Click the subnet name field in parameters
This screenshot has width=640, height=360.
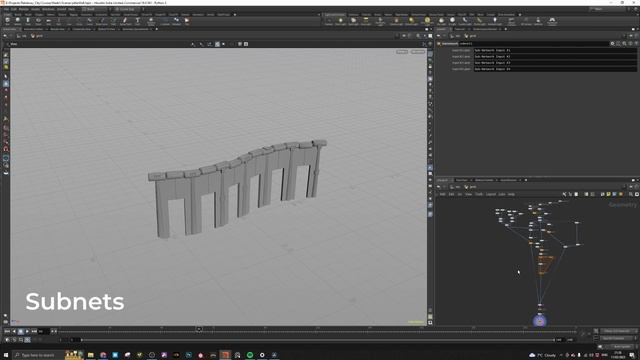(534, 44)
